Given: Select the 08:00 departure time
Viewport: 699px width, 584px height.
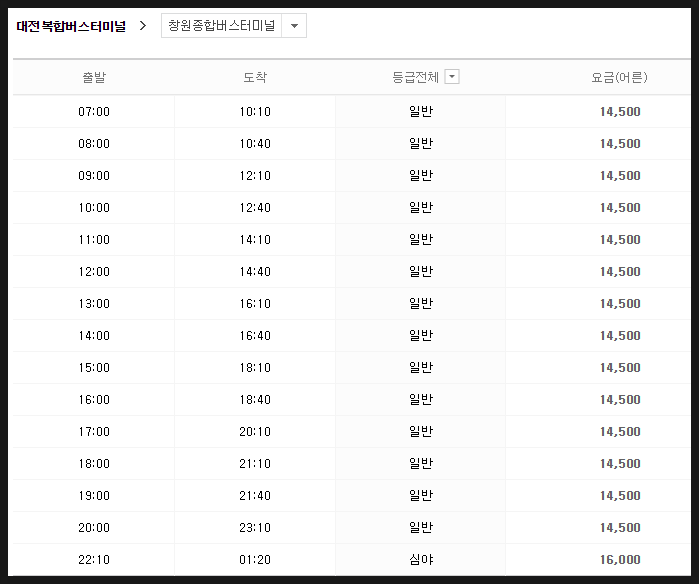Looking at the screenshot, I should pyautogui.click(x=94, y=144).
